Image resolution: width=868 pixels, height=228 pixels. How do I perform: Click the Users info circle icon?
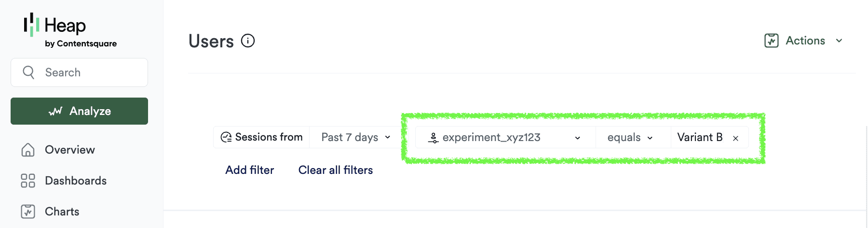click(x=248, y=41)
